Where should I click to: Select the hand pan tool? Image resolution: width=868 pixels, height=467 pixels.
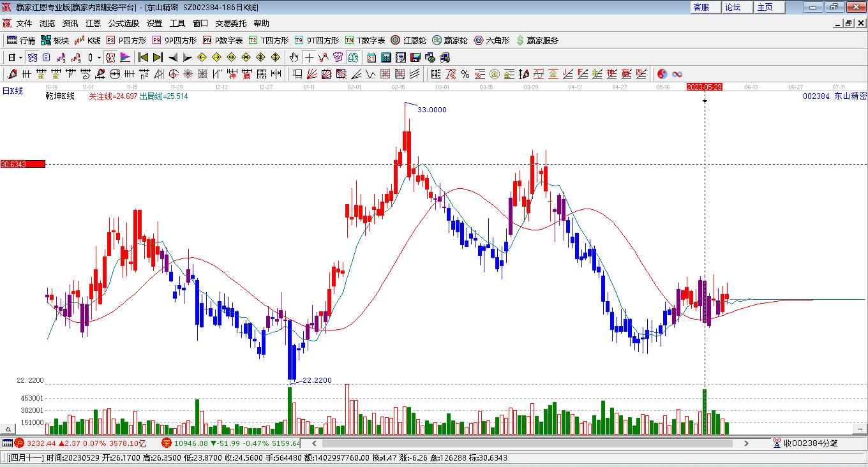coord(294,57)
